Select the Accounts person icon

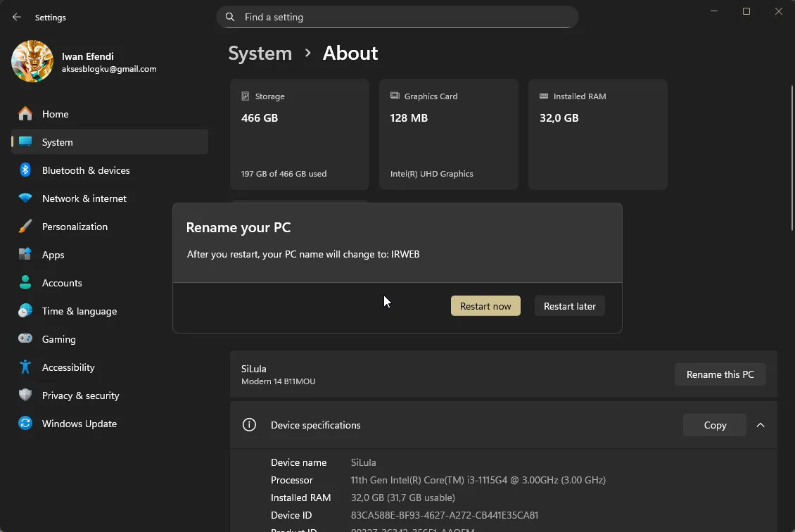pyautogui.click(x=24, y=282)
